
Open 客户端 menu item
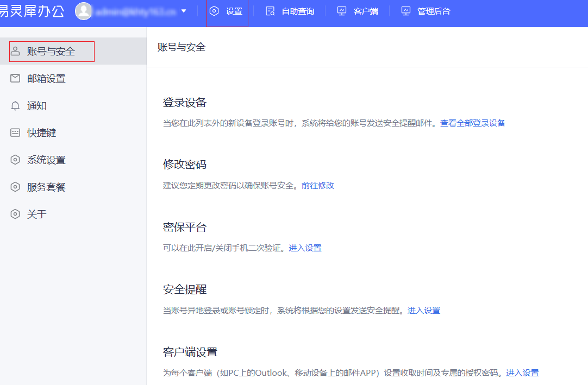point(366,11)
